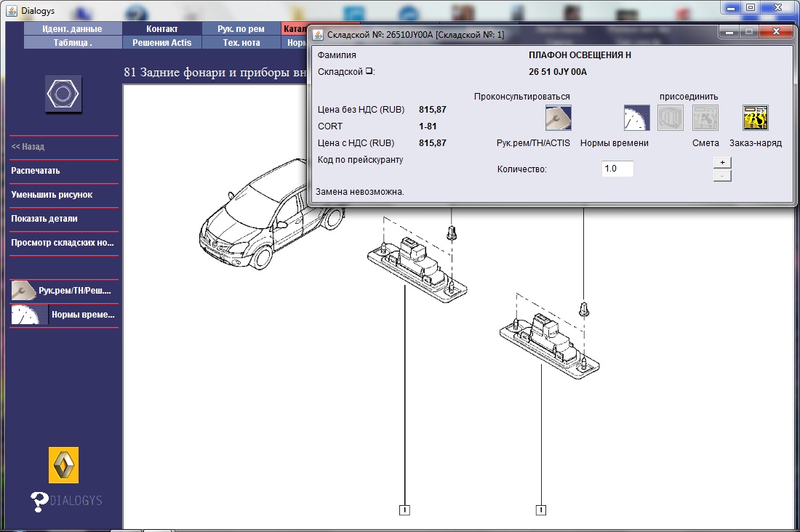The height and width of the screenshot is (532, 800).
Task: Click the repair manual wrench icon in dialog
Action: (558, 118)
